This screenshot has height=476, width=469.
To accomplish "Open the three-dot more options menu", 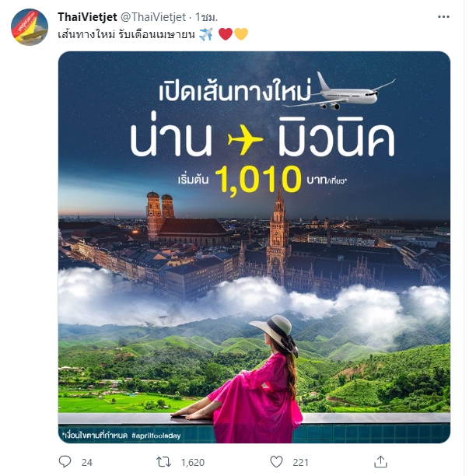I will pos(443,17).
